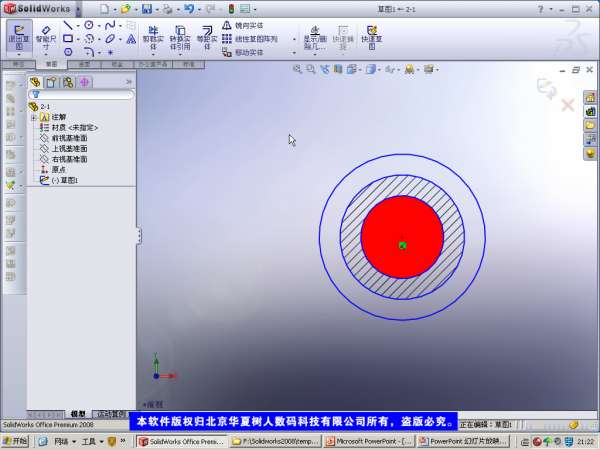Open the Microsoft PowerPoint taskbar button

368,441
